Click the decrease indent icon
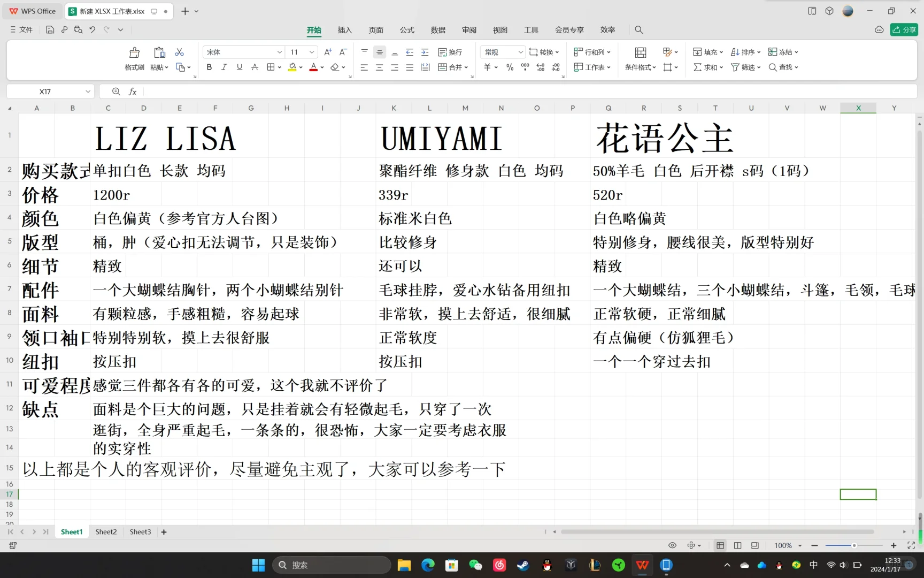 coord(410,52)
